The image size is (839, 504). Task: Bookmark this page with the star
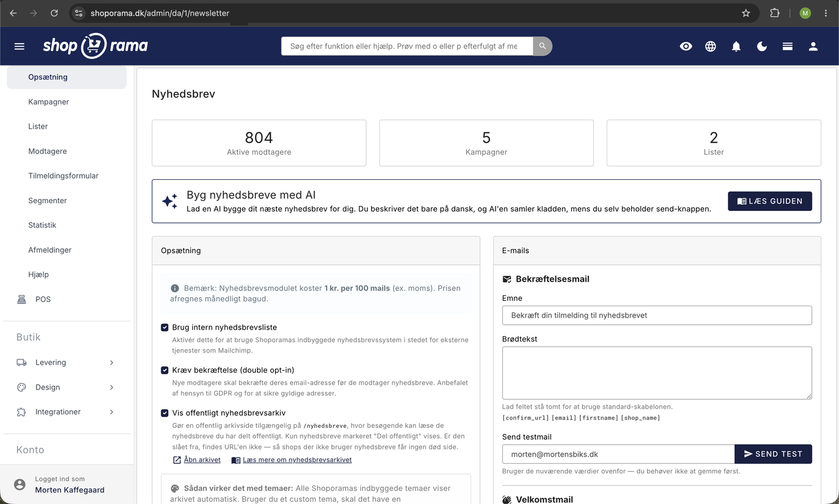(746, 13)
